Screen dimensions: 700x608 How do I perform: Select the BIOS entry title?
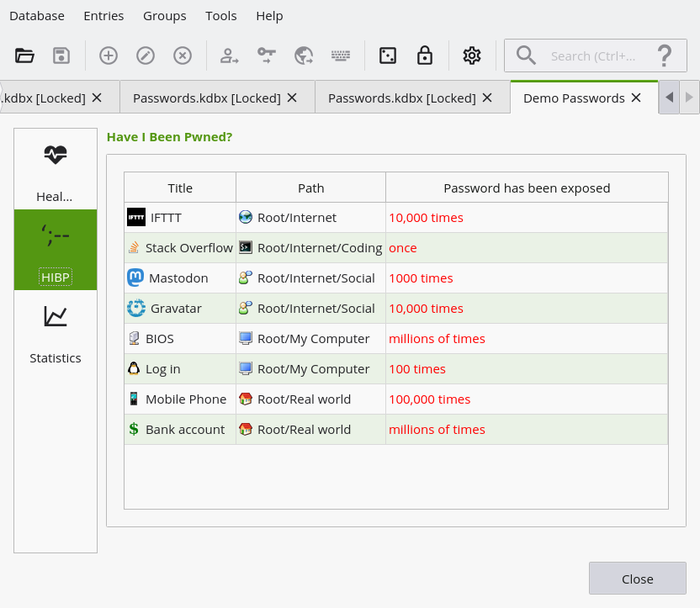tap(160, 339)
